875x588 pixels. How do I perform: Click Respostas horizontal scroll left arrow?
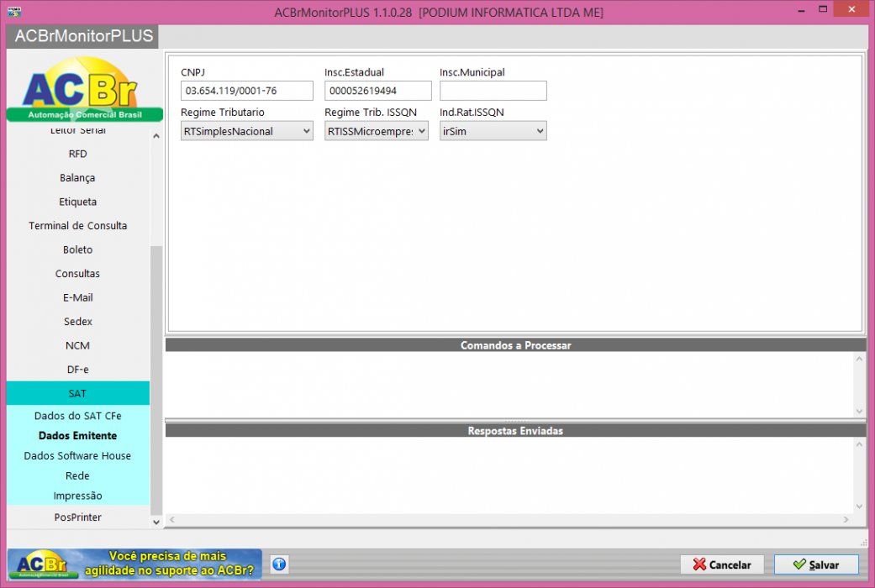coord(172,519)
